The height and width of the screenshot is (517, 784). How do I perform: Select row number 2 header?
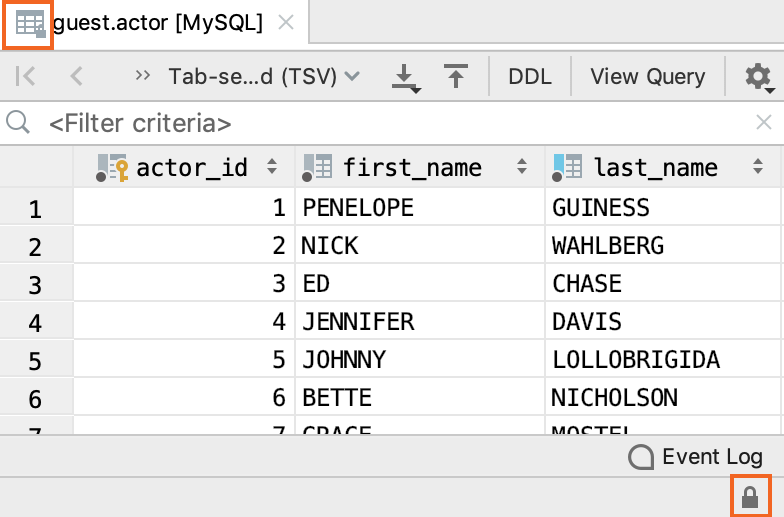(36, 245)
